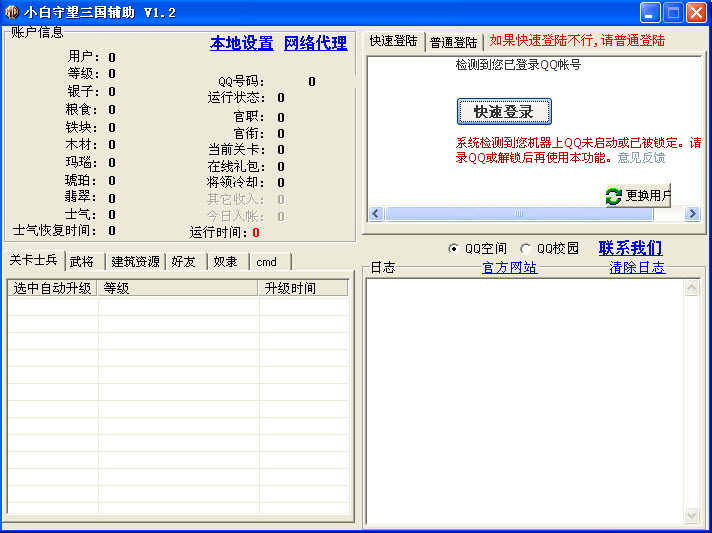Open the 网络代理 link
The image size is (712, 533).
coord(316,43)
